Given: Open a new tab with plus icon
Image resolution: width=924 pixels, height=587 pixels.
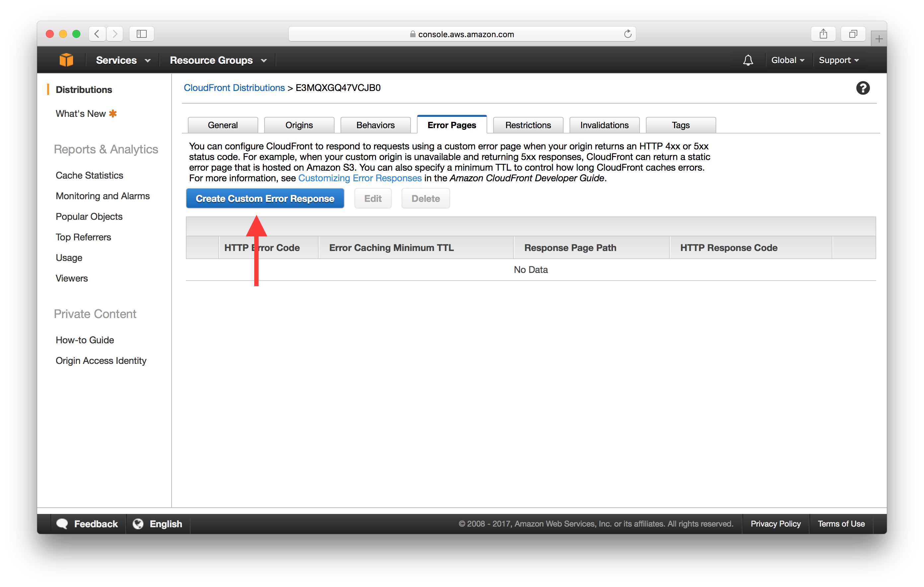Looking at the screenshot, I should click(879, 39).
